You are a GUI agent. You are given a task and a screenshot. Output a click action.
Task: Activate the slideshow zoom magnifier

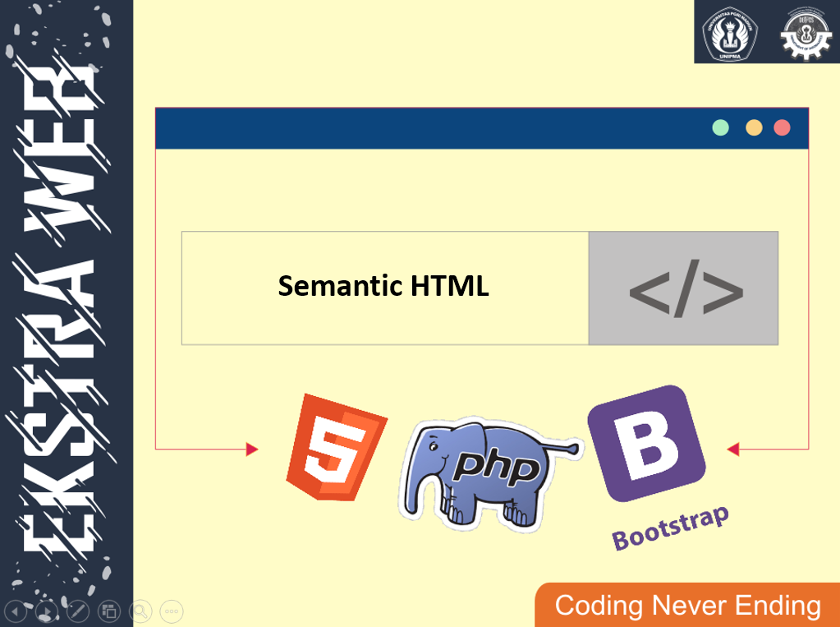pyautogui.click(x=140, y=611)
